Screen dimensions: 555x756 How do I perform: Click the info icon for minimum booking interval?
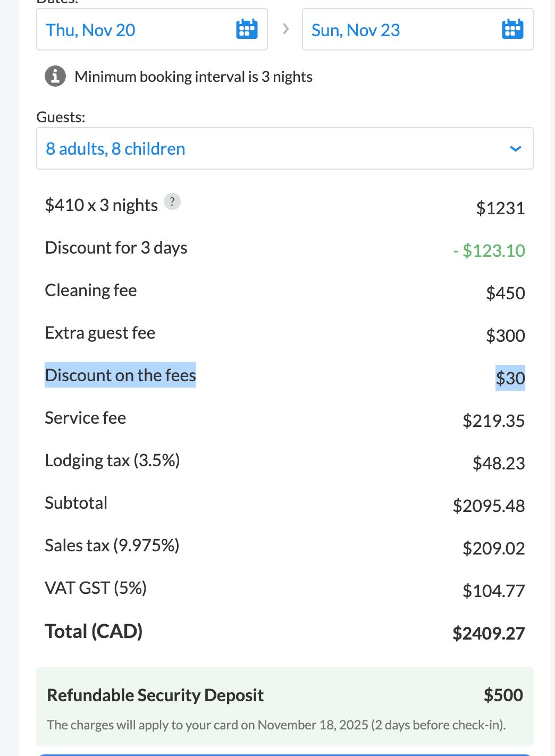[x=55, y=76]
